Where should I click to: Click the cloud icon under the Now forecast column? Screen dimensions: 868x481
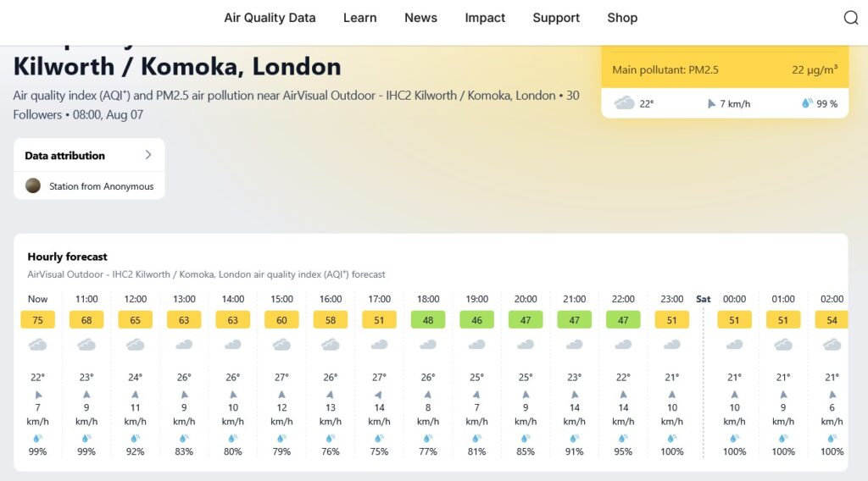37,346
